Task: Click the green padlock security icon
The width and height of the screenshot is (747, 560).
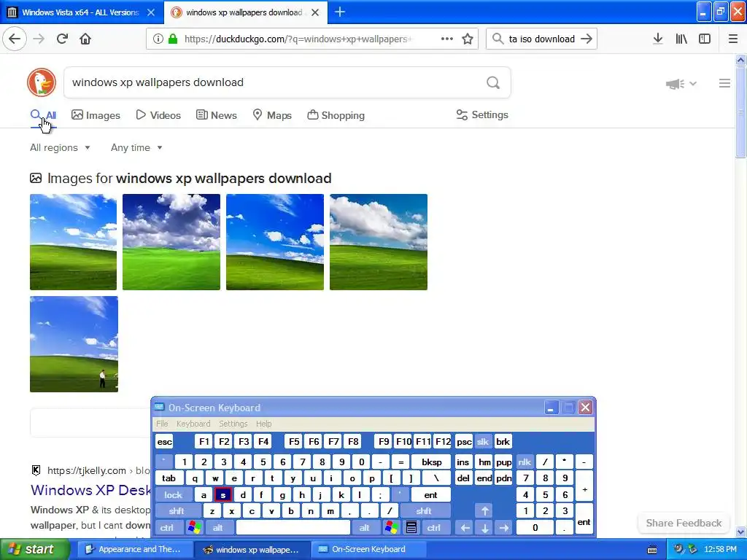Action: click(173, 39)
